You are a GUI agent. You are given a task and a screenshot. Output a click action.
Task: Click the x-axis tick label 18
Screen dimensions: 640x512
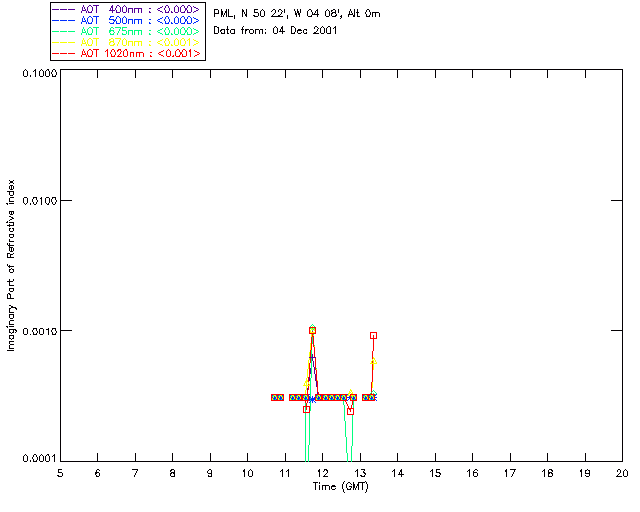point(547,473)
